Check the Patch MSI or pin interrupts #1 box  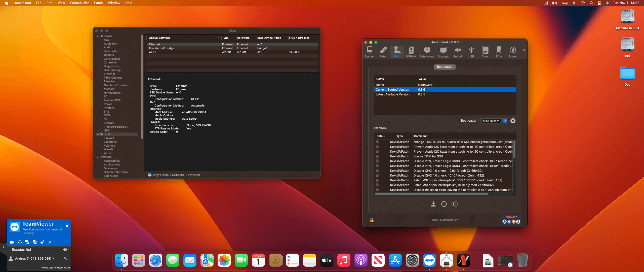pyautogui.click(x=377, y=180)
